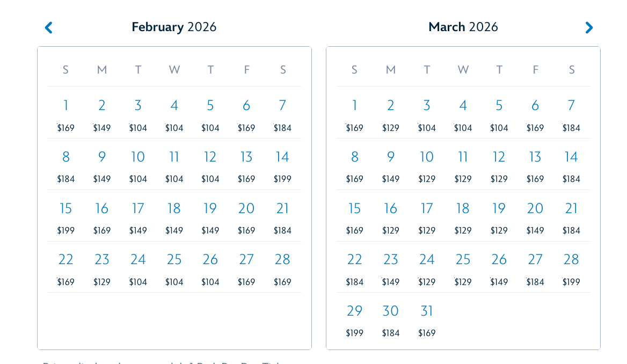The height and width of the screenshot is (364, 627).
Task: Pick March 28 priced at $199
Action: click(571, 267)
